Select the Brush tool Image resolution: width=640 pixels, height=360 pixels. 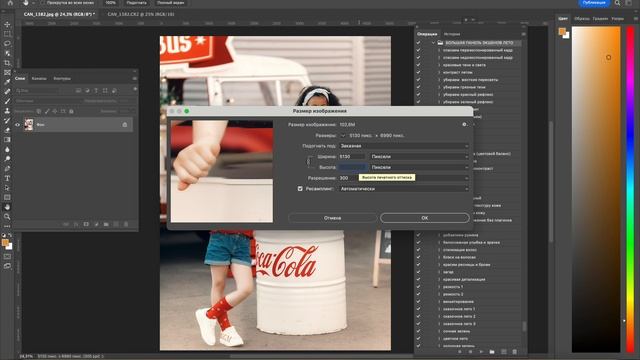click(x=7, y=101)
